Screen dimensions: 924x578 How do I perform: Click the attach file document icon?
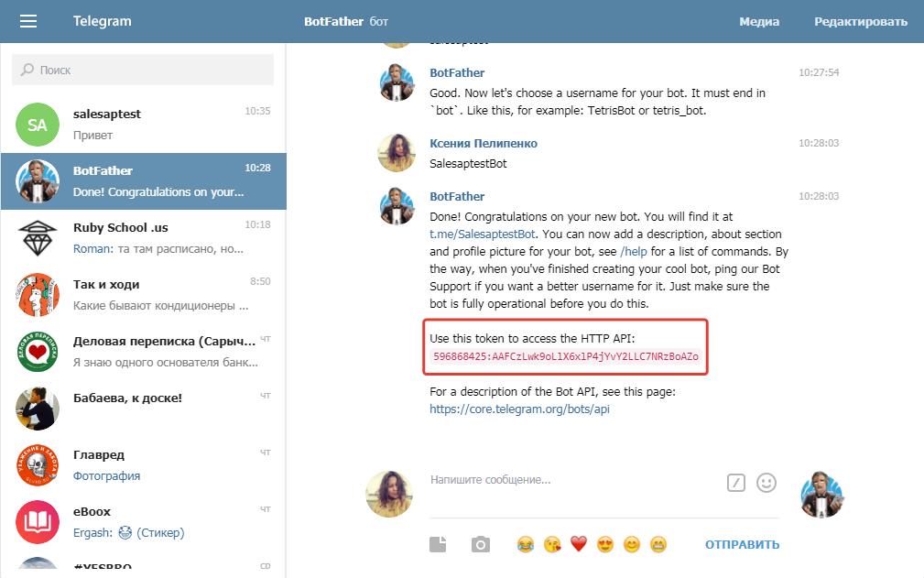coord(438,545)
